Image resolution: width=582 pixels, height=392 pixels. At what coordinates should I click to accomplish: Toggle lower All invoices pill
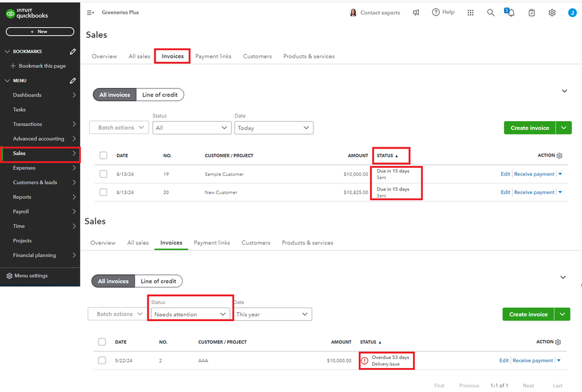(113, 281)
